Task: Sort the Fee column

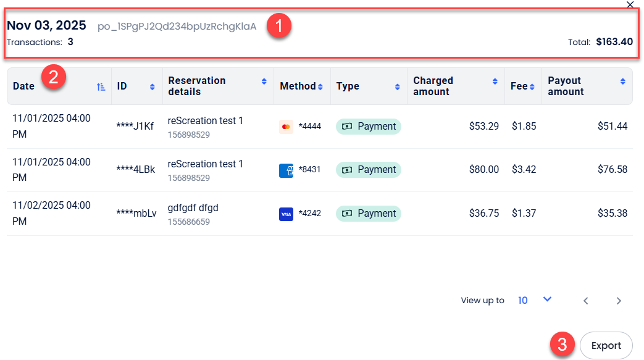Action: point(532,87)
